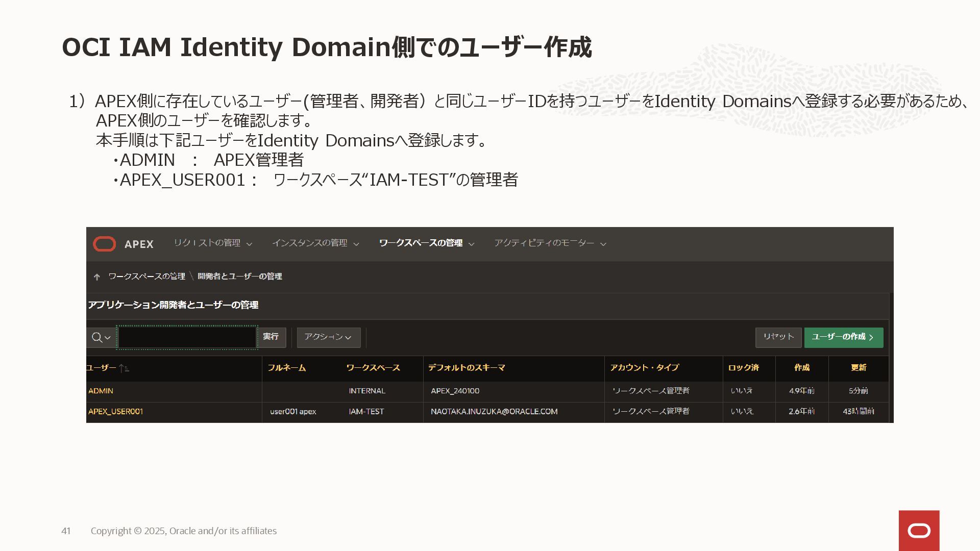This screenshot has height=551, width=980.
Task: Focus the report search input field
Action: point(187,337)
